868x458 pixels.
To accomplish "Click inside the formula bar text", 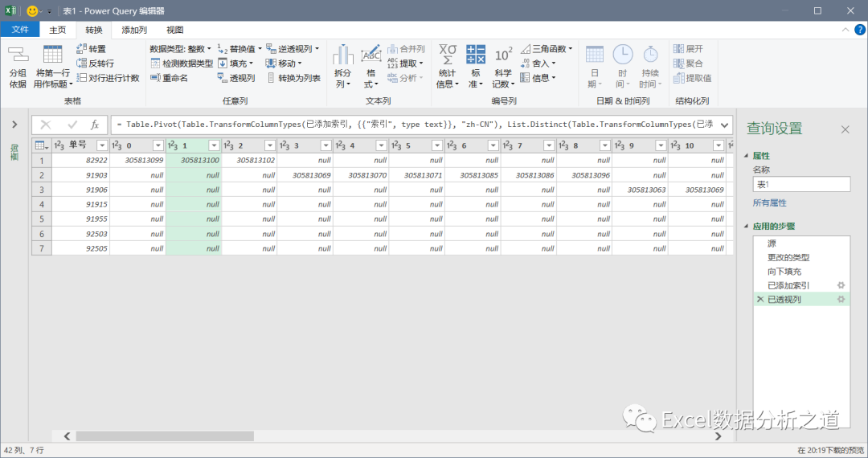I will tap(414, 125).
